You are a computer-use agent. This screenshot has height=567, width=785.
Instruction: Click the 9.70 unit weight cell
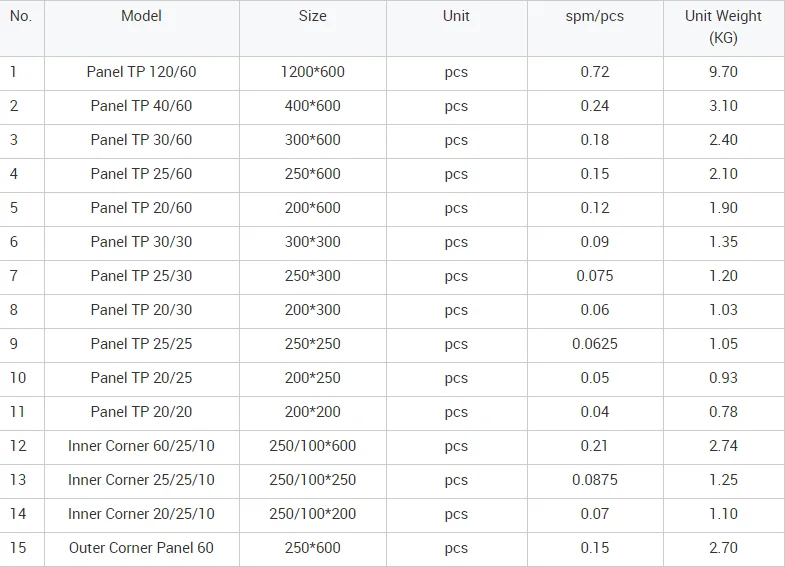click(723, 72)
